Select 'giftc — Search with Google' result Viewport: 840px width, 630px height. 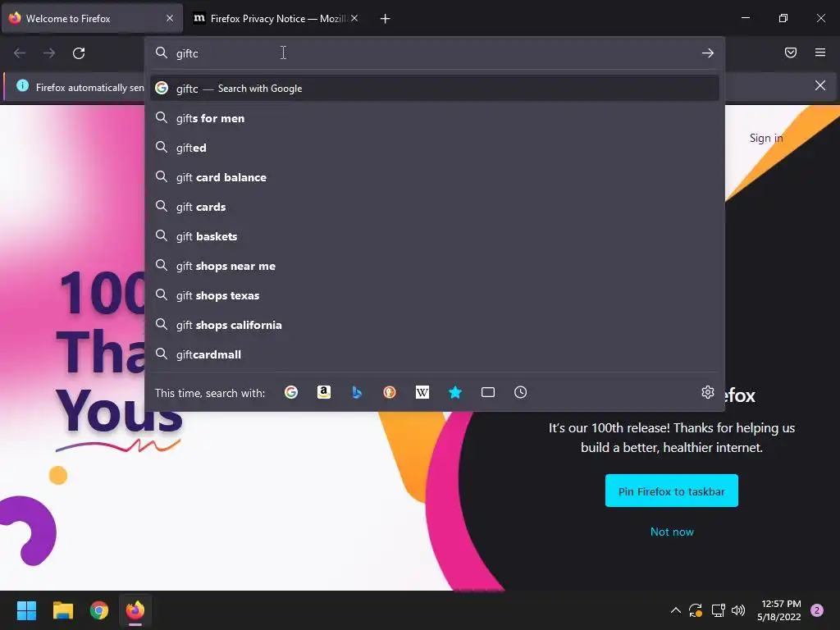[x=435, y=89]
